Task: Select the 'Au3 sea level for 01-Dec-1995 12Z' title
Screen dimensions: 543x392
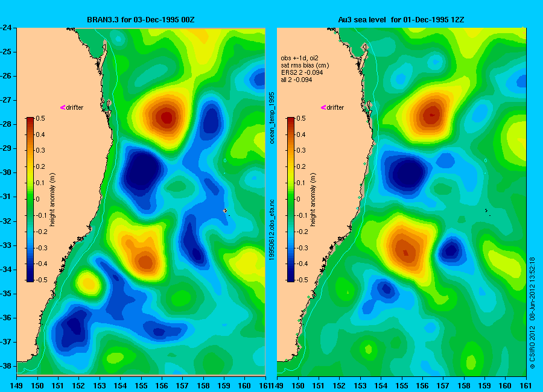Action: click(x=401, y=20)
